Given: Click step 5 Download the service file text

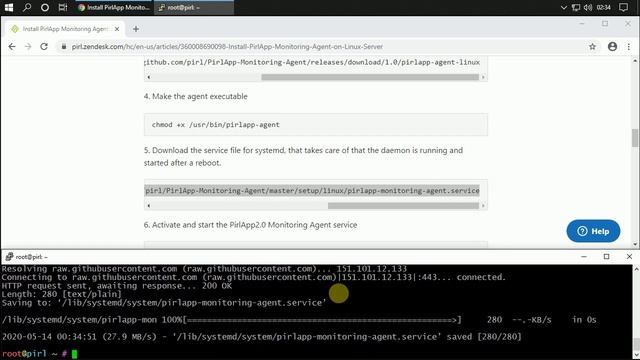Looking at the screenshot, I should click(303, 156).
